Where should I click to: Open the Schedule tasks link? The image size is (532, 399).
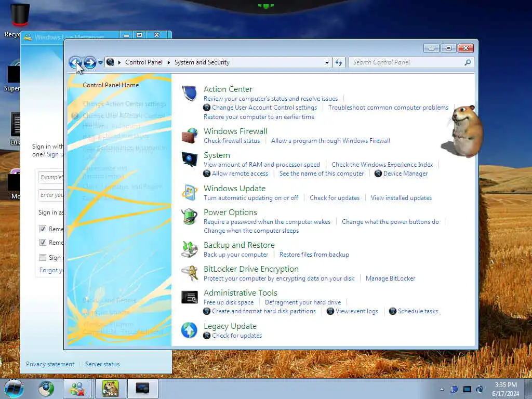tap(418, 312)
